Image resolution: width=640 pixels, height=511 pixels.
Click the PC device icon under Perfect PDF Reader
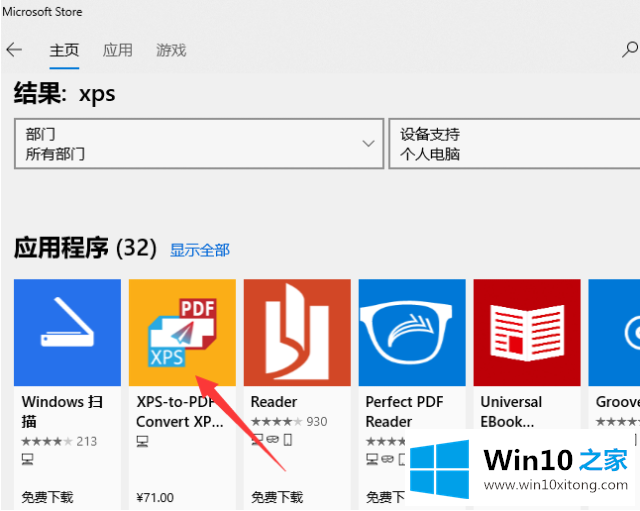click(372, 459)
